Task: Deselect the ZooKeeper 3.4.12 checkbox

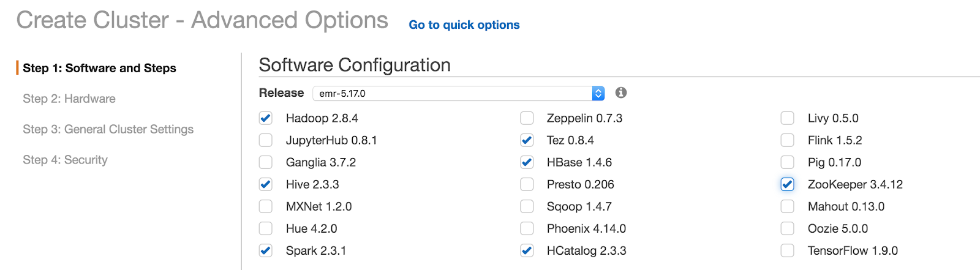Action: click(x=788, y=184)
